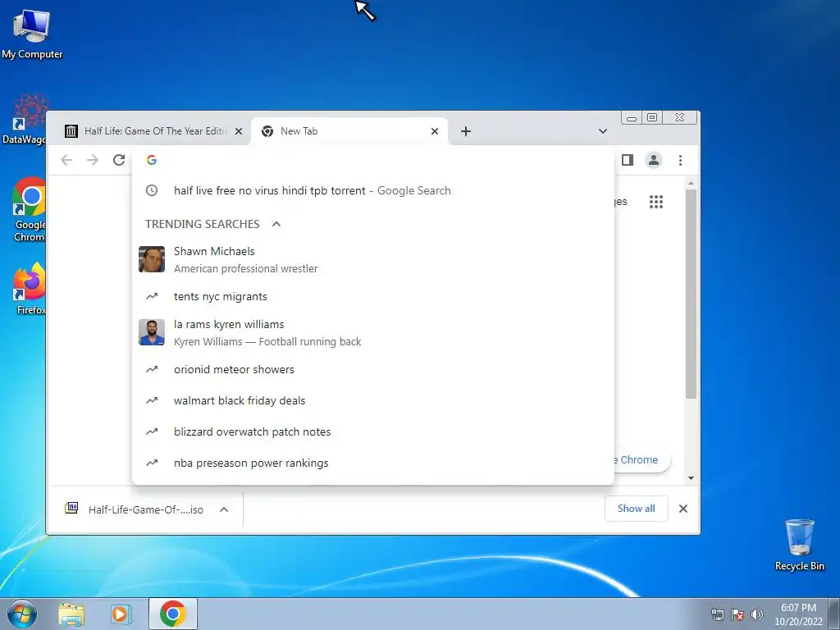The width and height of the screenshot is (840, 630).
Task: Select the half live free no virus history suggestion
Action: pyautogui.click(x=373, y=190)
